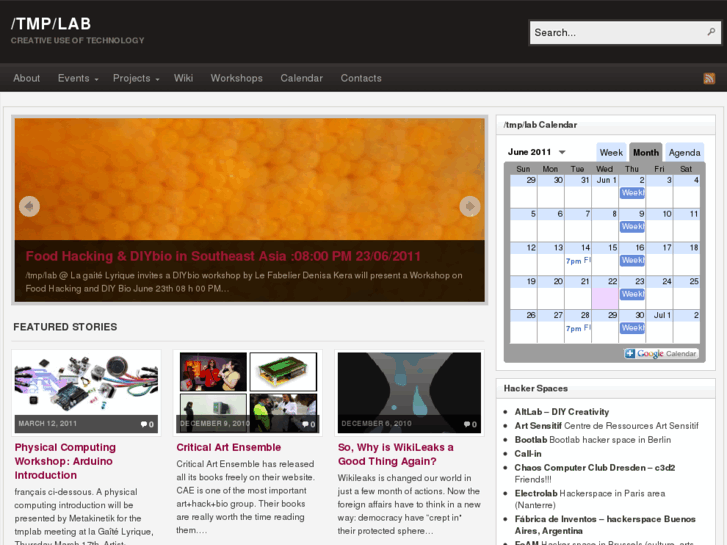This screenshot has height=545, width=727.
Task: Open WikiLeaks Good Thing article title
Action: (395, 454)
